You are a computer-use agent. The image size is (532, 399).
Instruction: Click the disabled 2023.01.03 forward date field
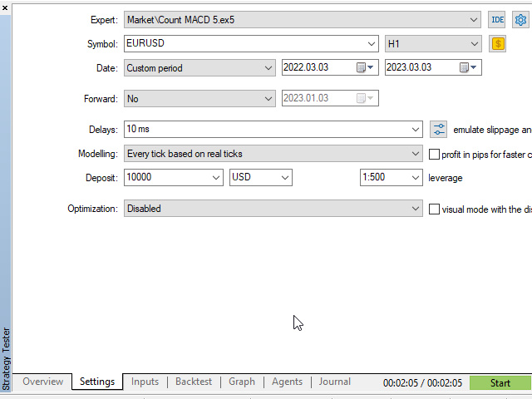click(x=330, y=98)
